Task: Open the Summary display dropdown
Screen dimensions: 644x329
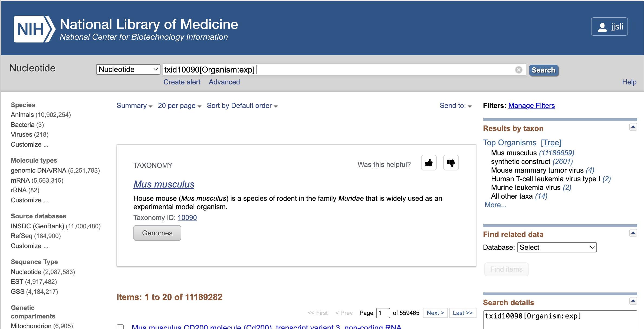Action: [134, 106]
